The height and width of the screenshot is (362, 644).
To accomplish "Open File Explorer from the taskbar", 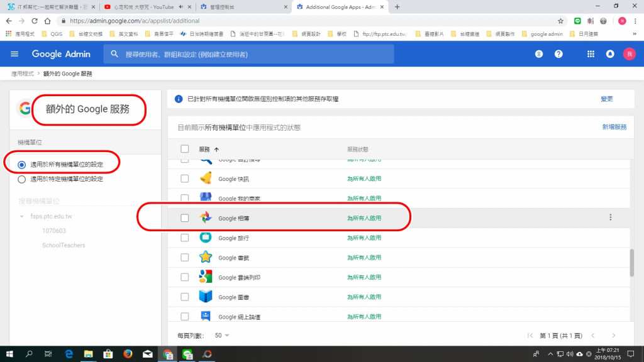I will tap(88, 354).
